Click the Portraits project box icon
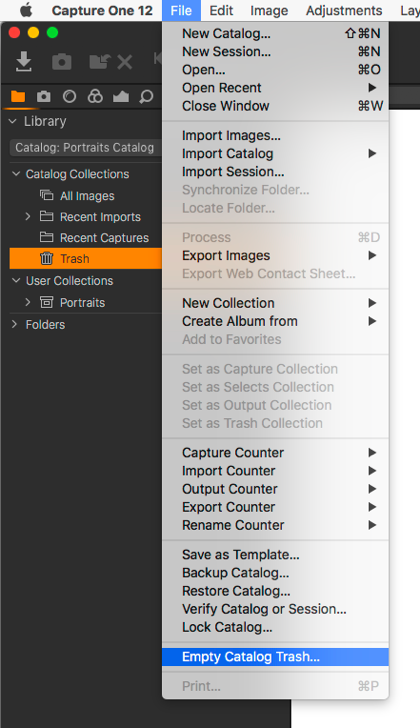This screenshot has width=420, height=728. (x=46, y=302)
